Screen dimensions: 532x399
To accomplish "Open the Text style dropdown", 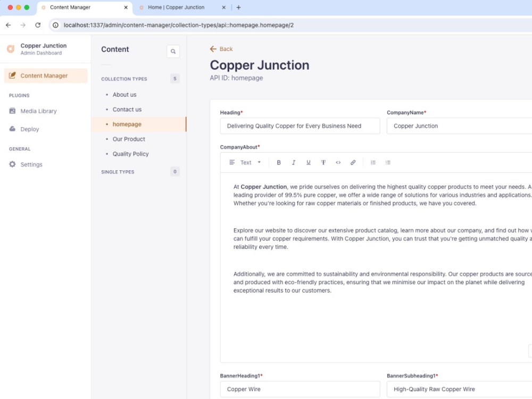I will [x=245, y=162].
